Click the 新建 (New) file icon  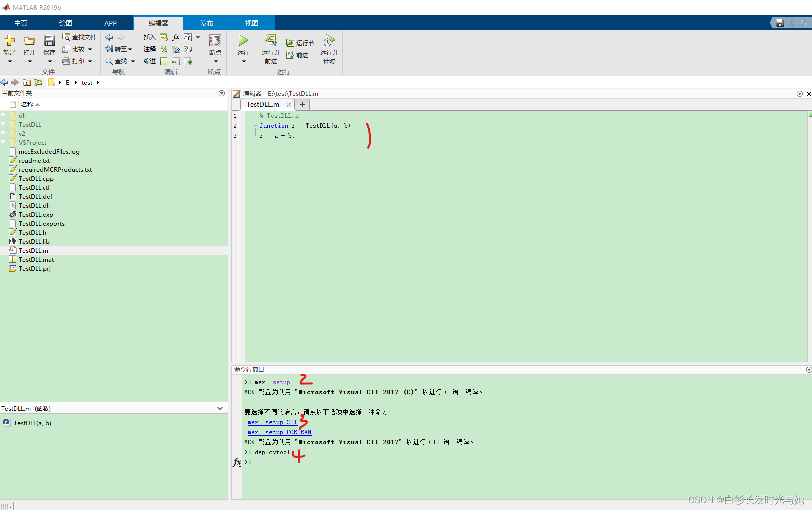(9, 41)
